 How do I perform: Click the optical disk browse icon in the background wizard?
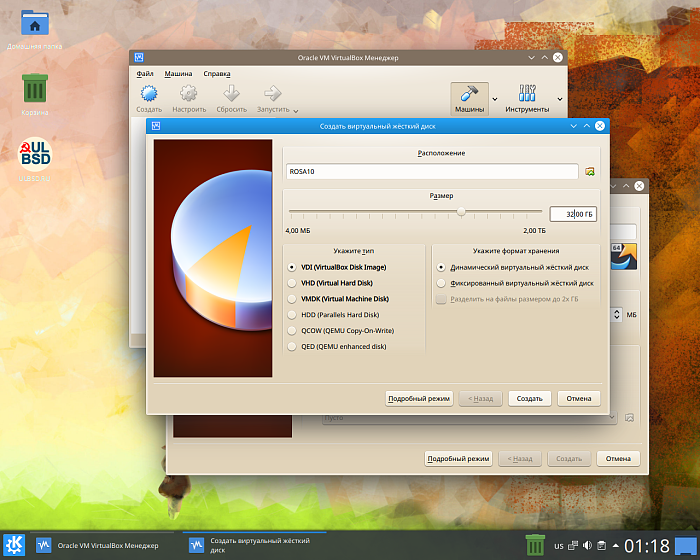click(629, 418)
